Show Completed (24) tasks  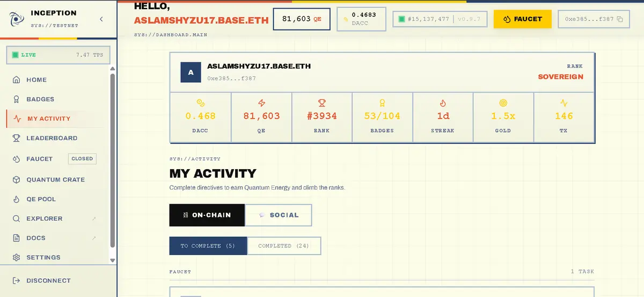point(284,246)
